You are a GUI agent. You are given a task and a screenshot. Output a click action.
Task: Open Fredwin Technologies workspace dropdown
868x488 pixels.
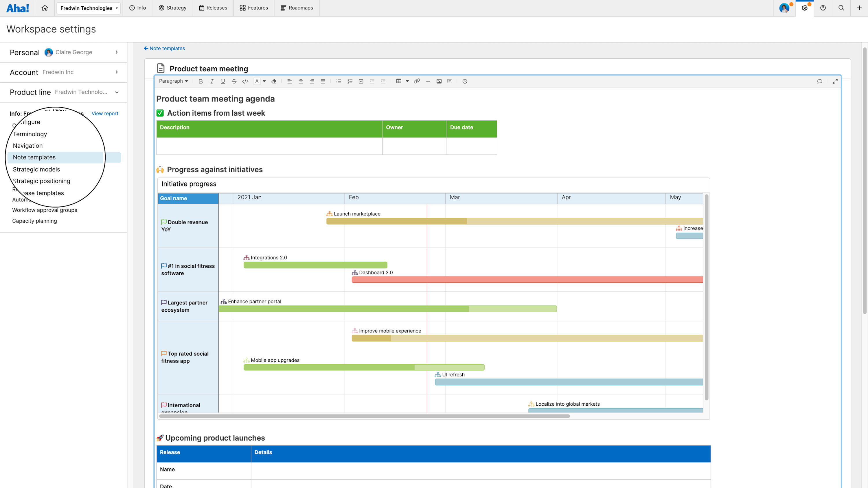tap(89, 8)
